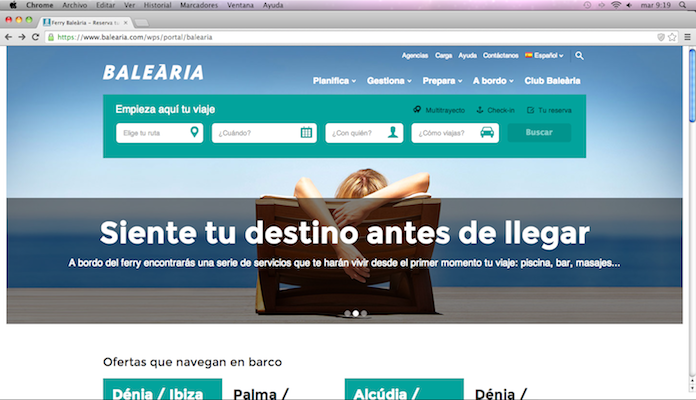Click the Ayuda link on website
Viewport: 696px width, 400px height.
(467, 55)
